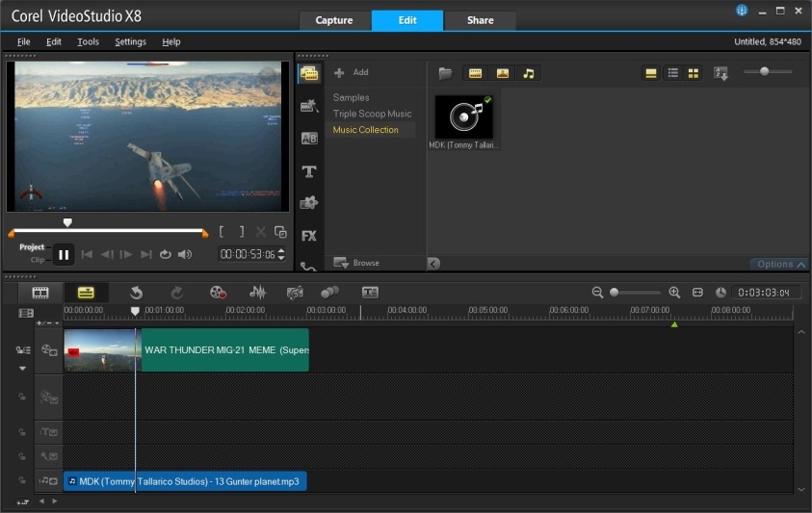Viewport: 812px width, 513px height.
Task: Open the Title library icon
Action: (x=309, y=171)
